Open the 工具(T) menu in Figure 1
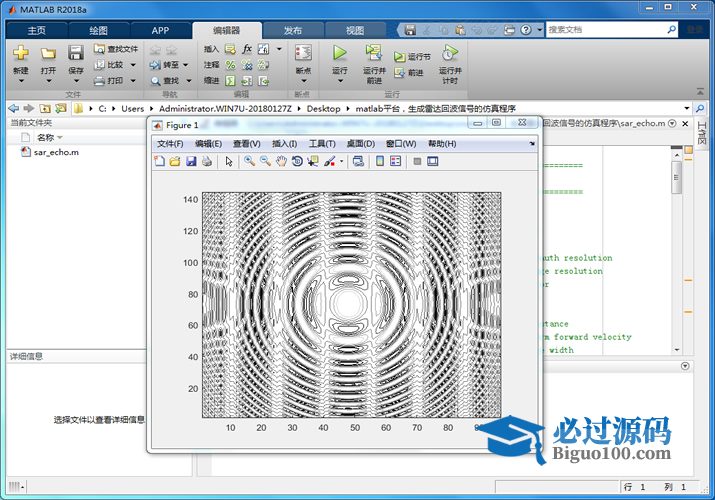 coord(323,144)
